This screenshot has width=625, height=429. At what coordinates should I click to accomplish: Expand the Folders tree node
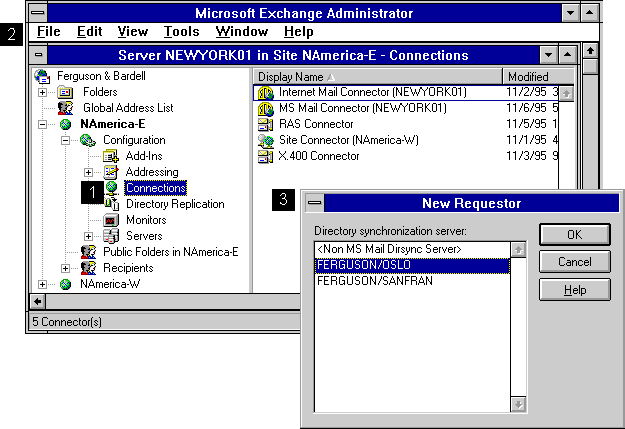pos(42,92)
